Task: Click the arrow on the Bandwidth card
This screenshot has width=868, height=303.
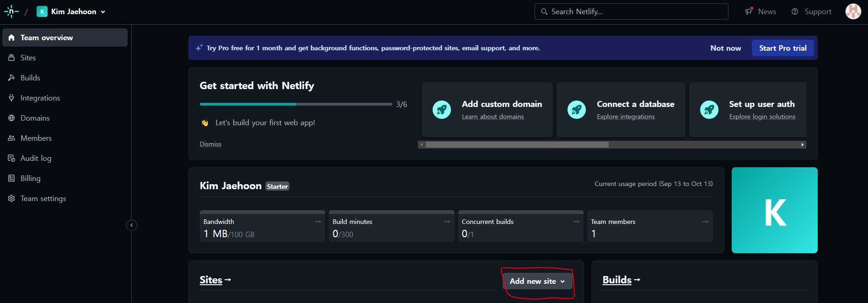Action: point(318,222)
